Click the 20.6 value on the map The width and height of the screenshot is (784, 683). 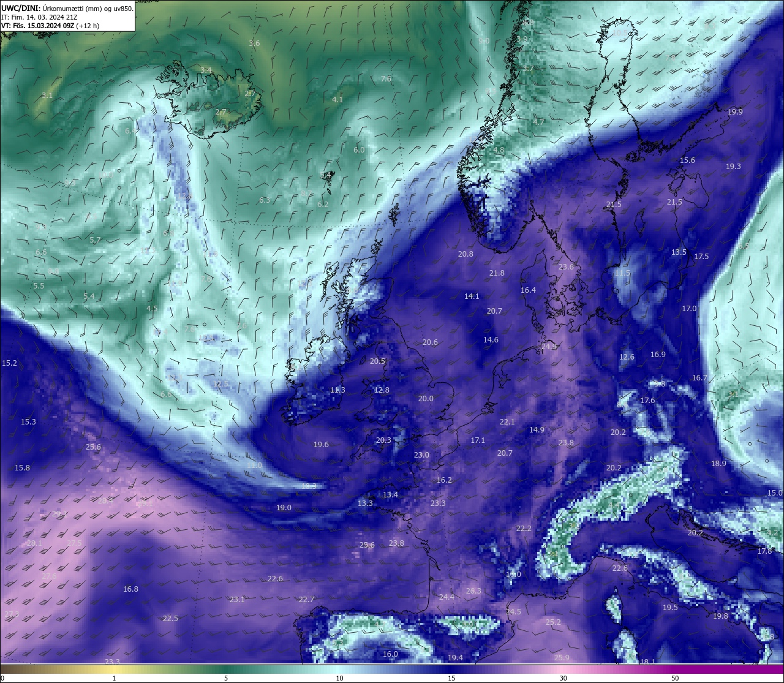(x=430, y=342)
